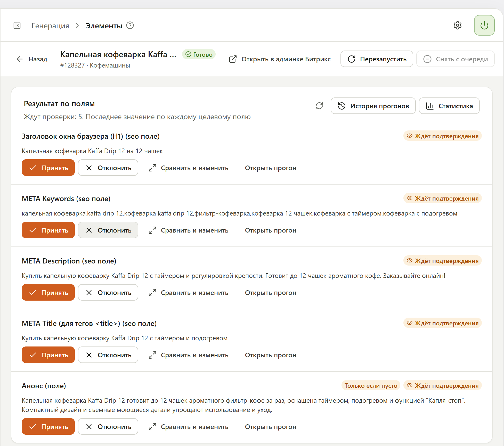504x446 pixels.
Task: Go back with the Назад arrow
Action: (32, 59)
